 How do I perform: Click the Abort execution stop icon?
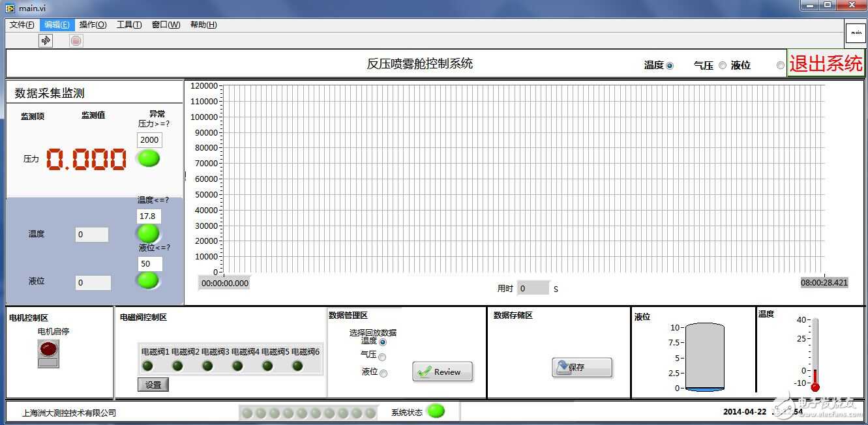76,40
